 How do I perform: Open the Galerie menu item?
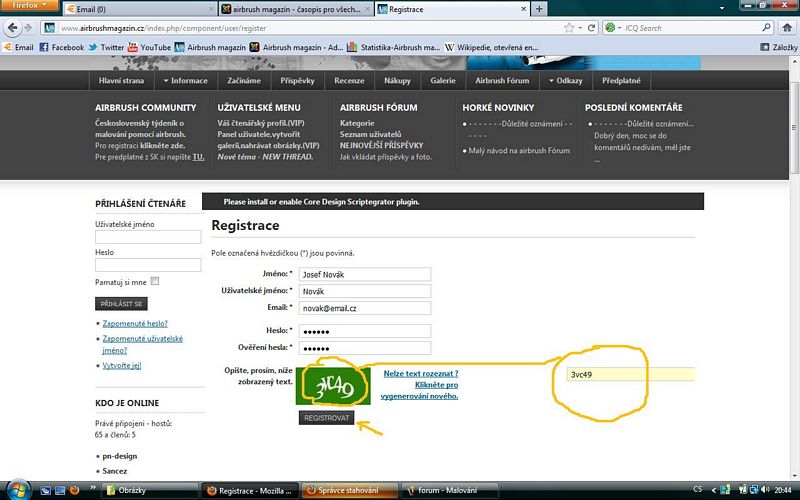(x=441, y=81)
